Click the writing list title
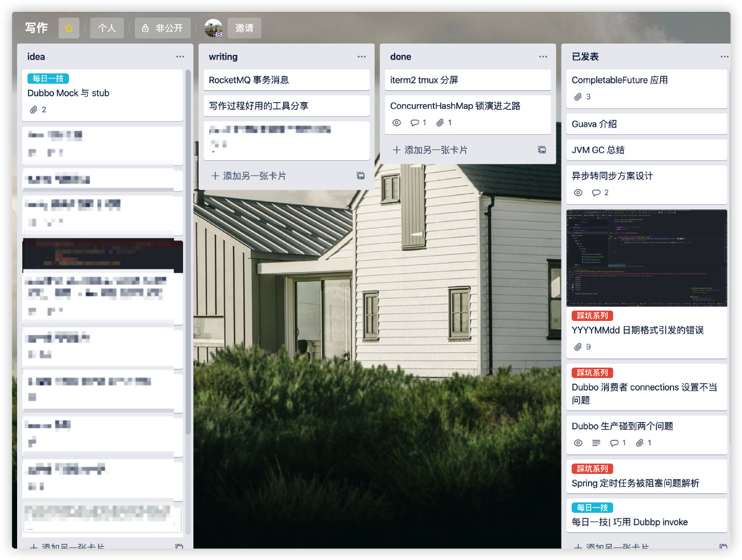This screenshot has width=742, height=560. point(223,57)
